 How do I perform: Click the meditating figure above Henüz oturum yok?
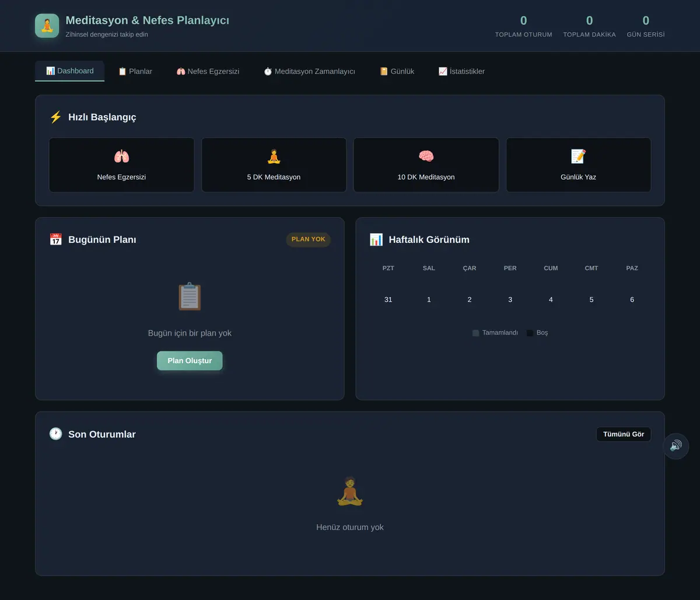click(x=350, y=491)
